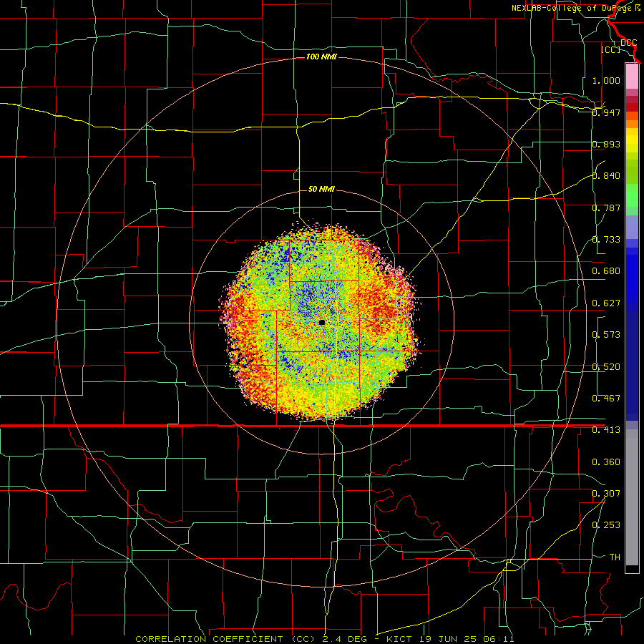Select the 1.000 value on the scale
This screenshot has width=644, height=644.
[606, 80]
